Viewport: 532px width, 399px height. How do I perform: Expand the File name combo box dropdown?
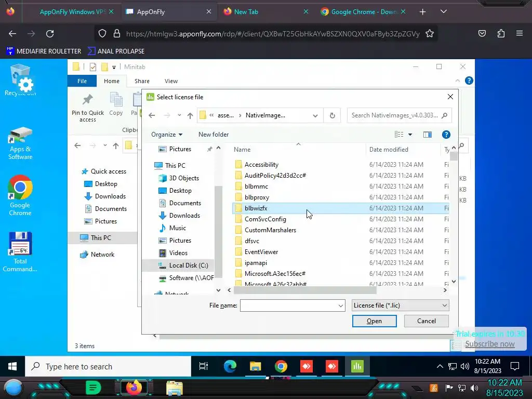point(341,305)
